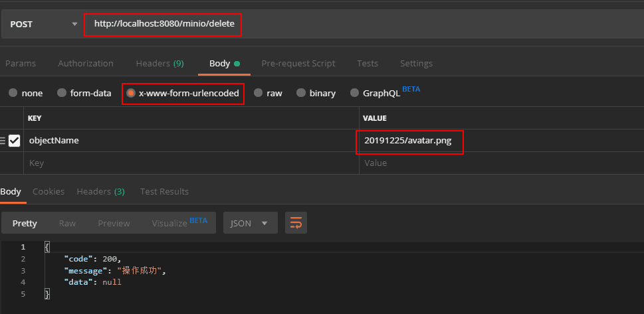644x314 pixels.
Task: Click the "message" response line
Action: click(114, 271)
